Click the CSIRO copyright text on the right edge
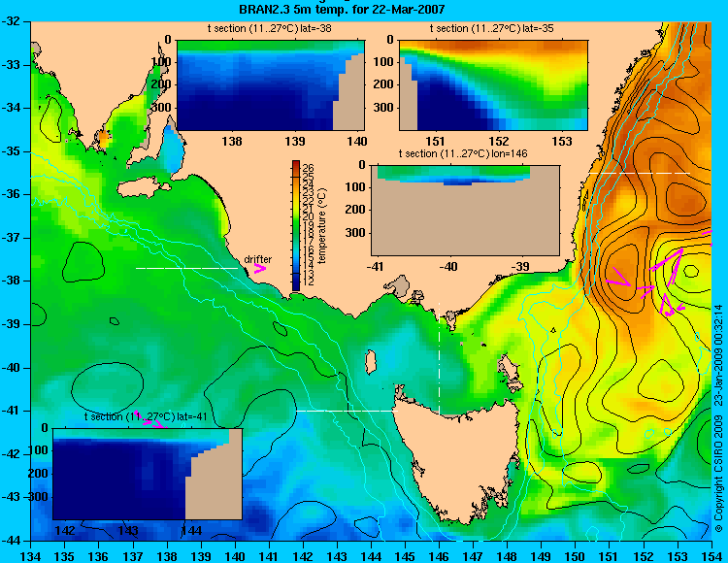 click(x=718, y=418)
